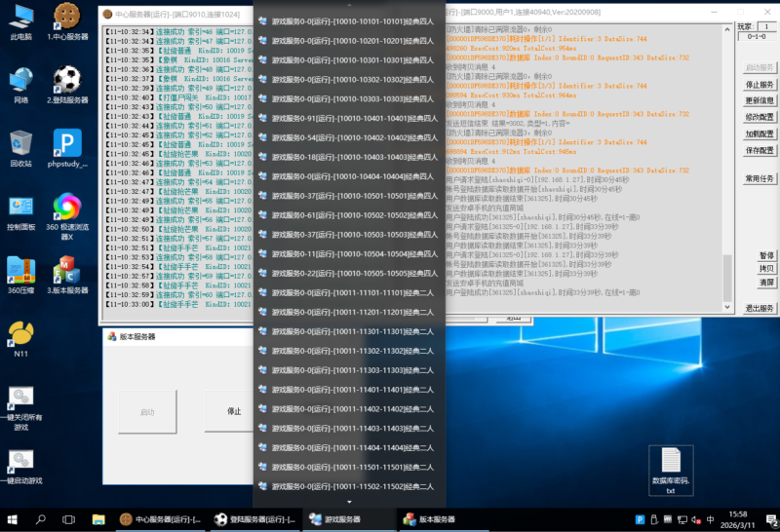Open the 360 极速浏览器X browser icon

pyautogui.click(x=66, y=208)
